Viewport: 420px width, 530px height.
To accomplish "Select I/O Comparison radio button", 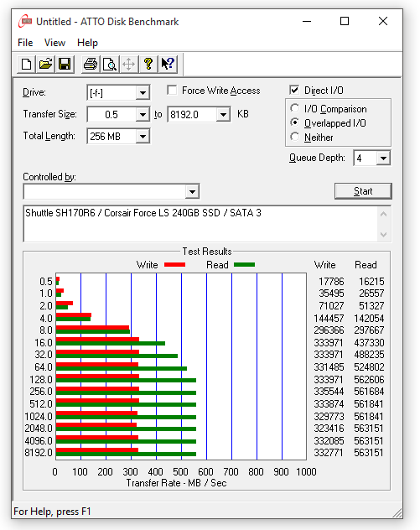I will coord(295,108).
